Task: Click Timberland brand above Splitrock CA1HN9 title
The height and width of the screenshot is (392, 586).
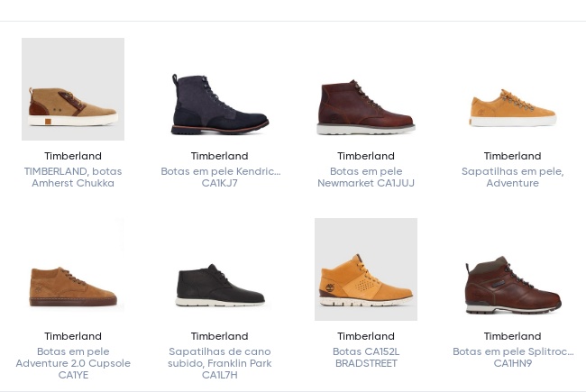Action: click(x=512, y=336)
